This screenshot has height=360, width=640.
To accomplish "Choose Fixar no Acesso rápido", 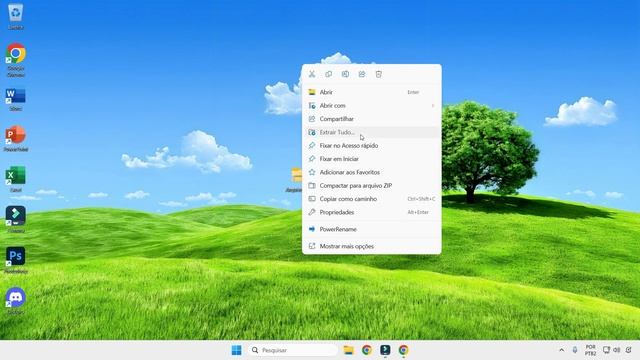I will click(x=371, y=145).
